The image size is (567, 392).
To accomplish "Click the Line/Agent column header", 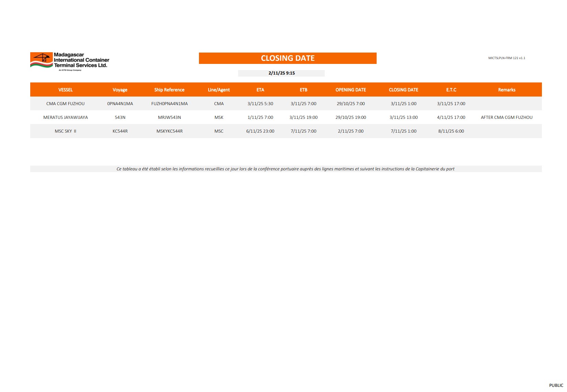I will click(x=219, y=90).
